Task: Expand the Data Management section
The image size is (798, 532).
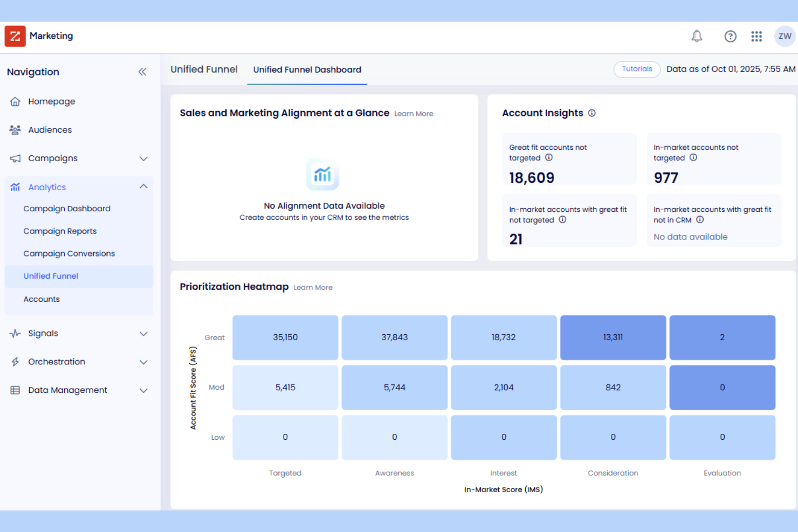Action: [x=143, y=390]
